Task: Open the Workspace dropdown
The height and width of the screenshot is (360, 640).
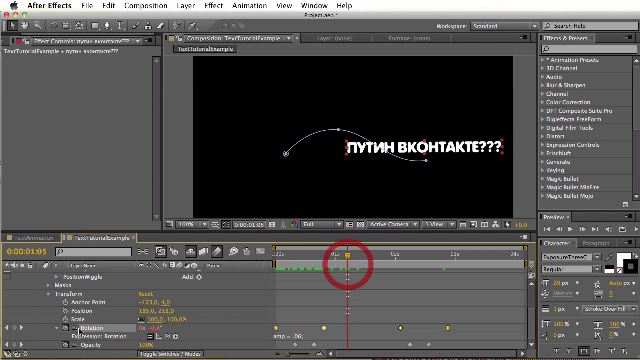Action: tap(504, 26)
